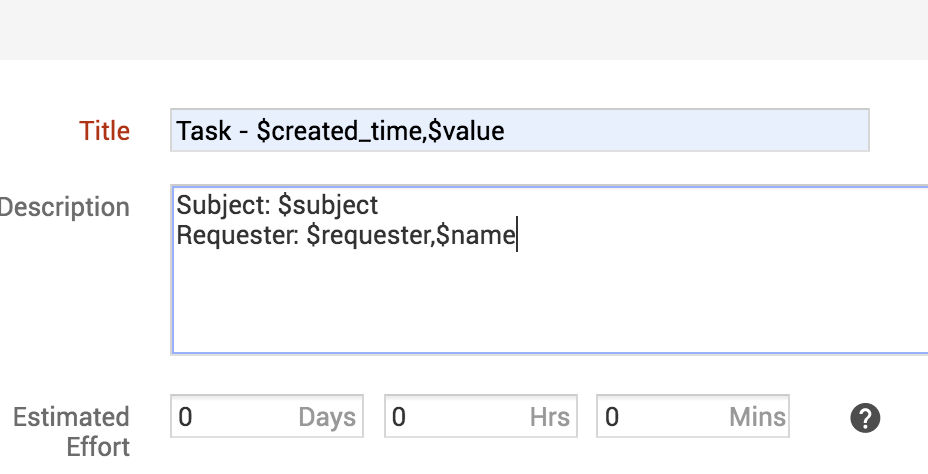Click the Mins unit text
Image resolution: width=928 pixels, height=474 pixels.
tap(757, 417)
